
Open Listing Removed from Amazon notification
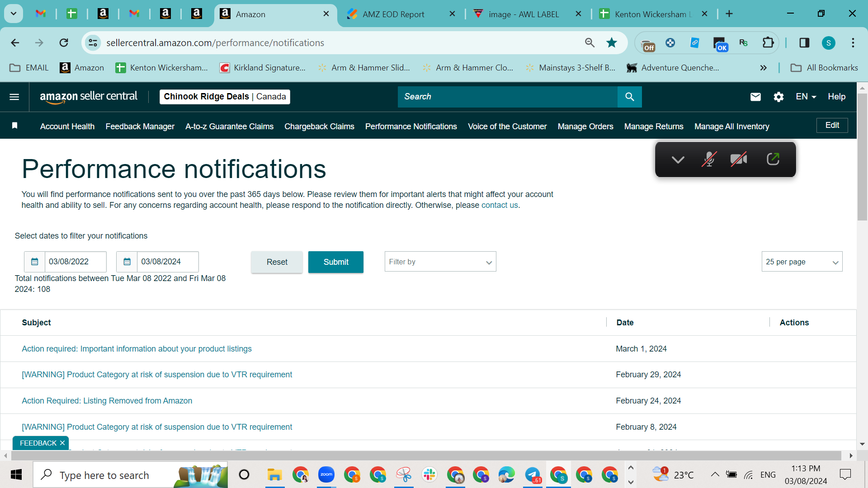click(107, 401)
